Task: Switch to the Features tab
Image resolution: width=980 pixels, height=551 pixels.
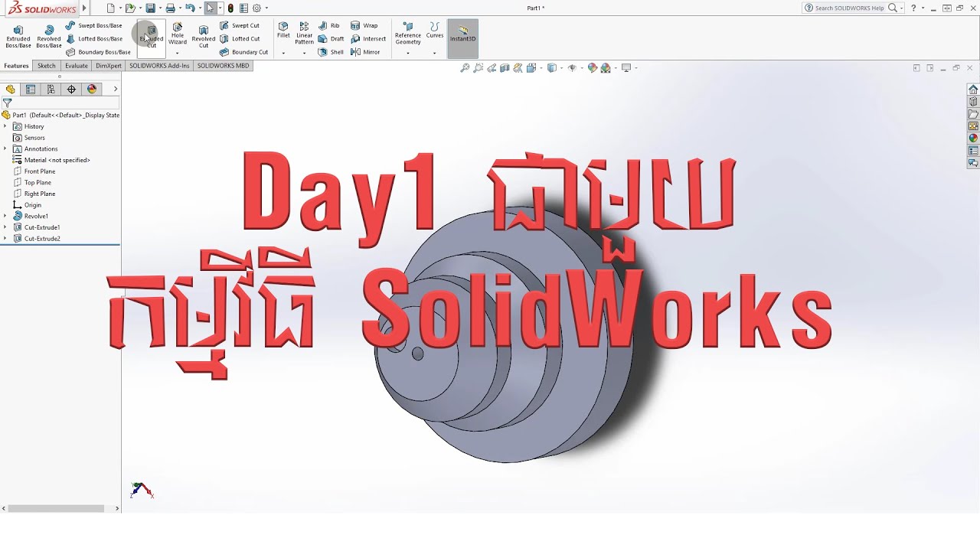Action: (16, 66)
